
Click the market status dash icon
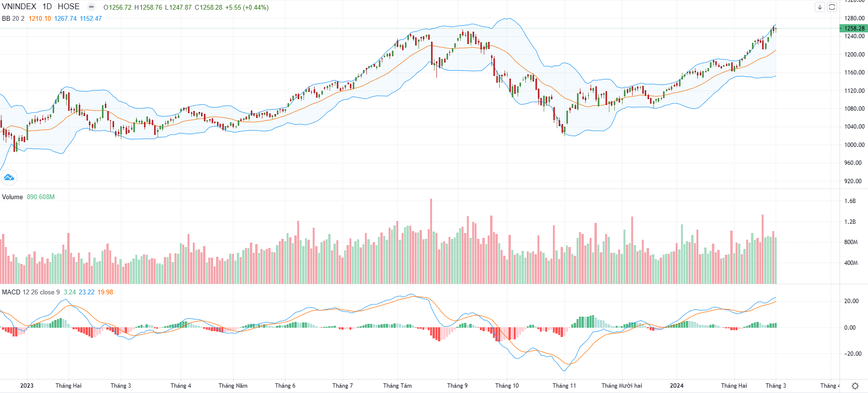(91, 7)
